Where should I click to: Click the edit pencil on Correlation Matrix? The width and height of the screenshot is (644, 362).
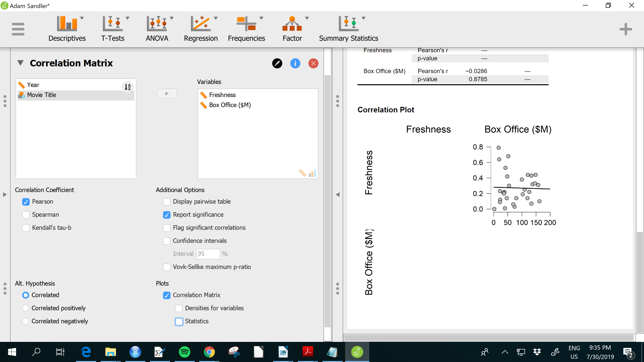point(277,63)
